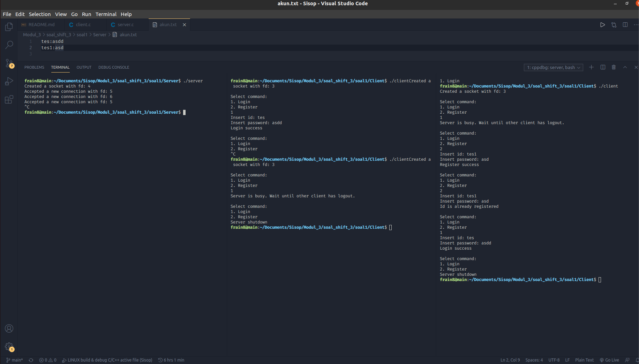
Task: Click Server folder in the breadcrumb
Action: click(100, 35)
